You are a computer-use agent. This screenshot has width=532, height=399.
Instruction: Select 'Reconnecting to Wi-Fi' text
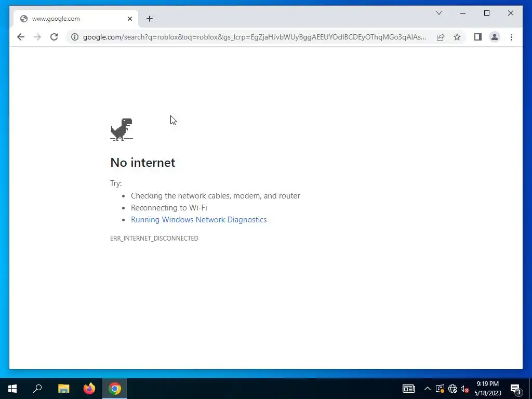click(x=169, y=208)
